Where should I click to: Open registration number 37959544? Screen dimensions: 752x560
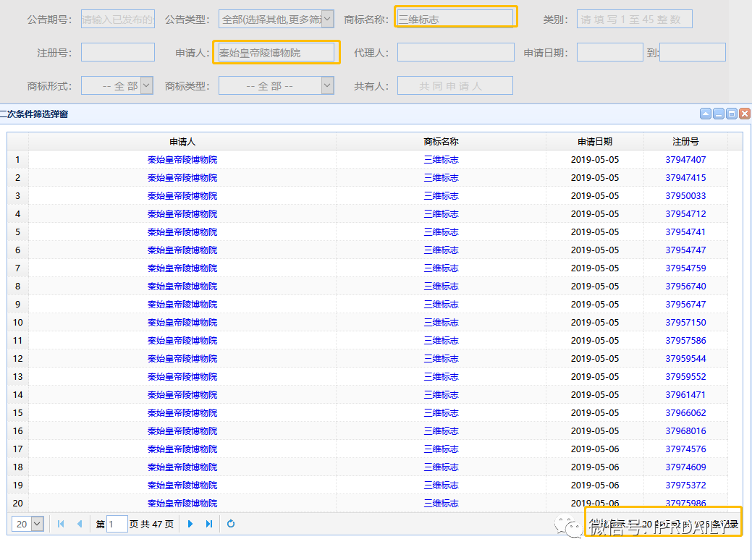[685, 359]
